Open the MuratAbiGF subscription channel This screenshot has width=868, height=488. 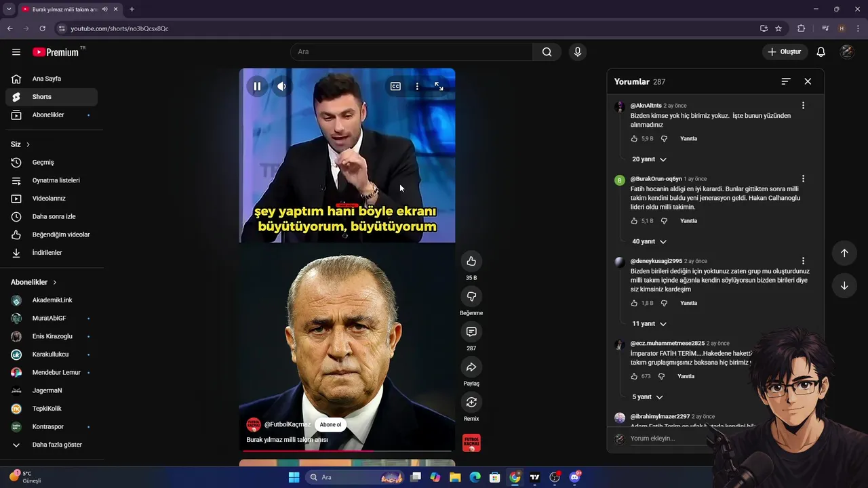52,318
